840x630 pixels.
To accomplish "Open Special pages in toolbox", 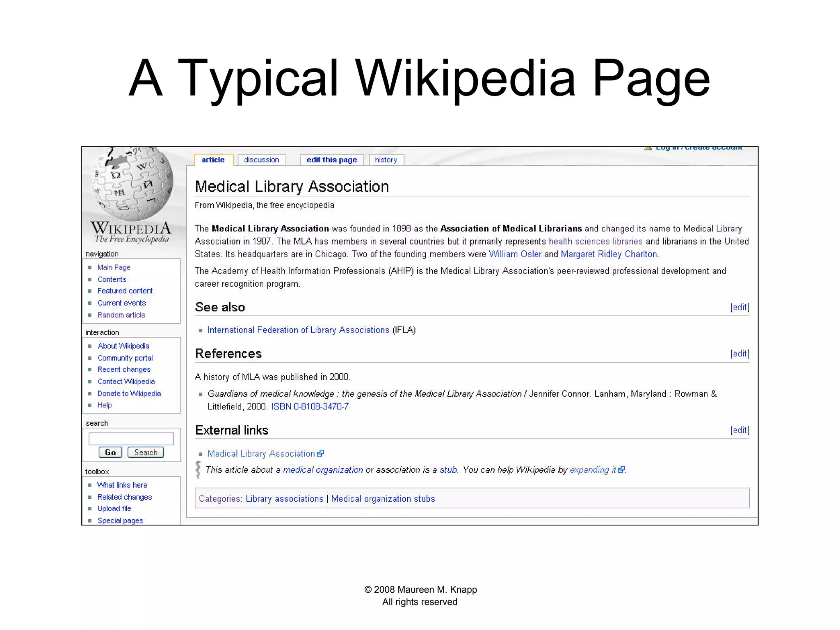I will tap(120, 521).
